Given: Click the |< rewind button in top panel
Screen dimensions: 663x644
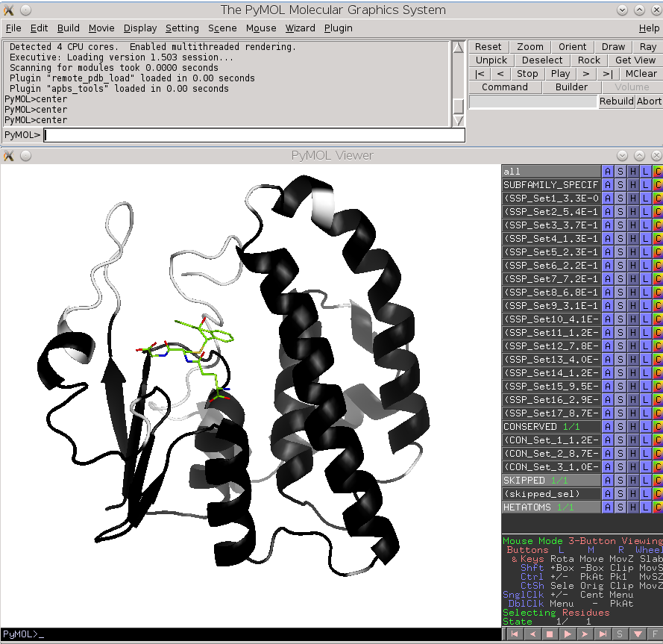Looking at the screenshot, I should point(480,74).
